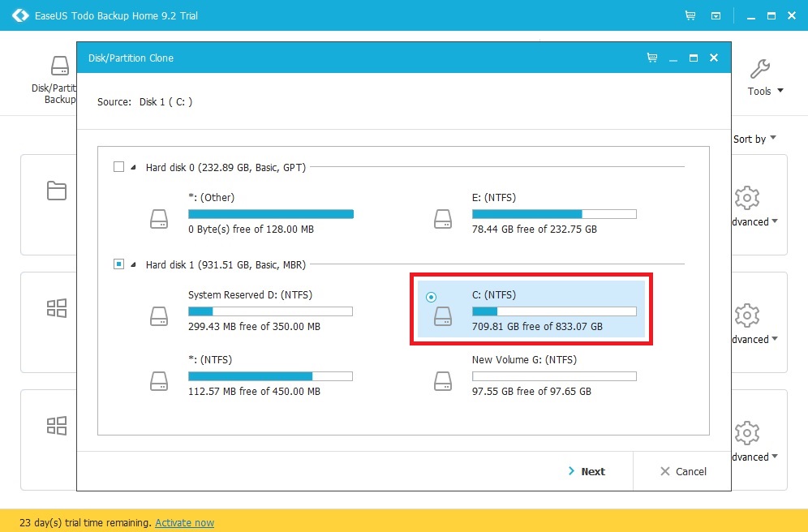Click the System Reserved D: usage bar
This screenshot has width=808, height=532.
coord(270,311)
